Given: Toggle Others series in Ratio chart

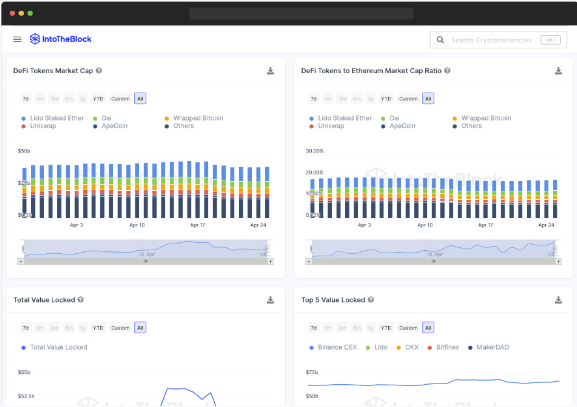Looking at the screenshot, I should click(x=467, y=126).
